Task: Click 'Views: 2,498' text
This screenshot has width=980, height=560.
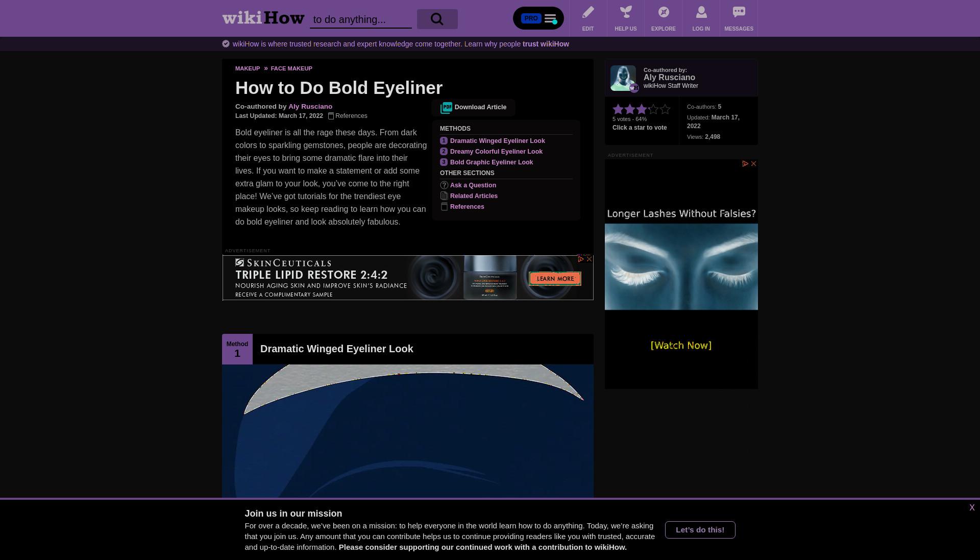Action: 703,137
